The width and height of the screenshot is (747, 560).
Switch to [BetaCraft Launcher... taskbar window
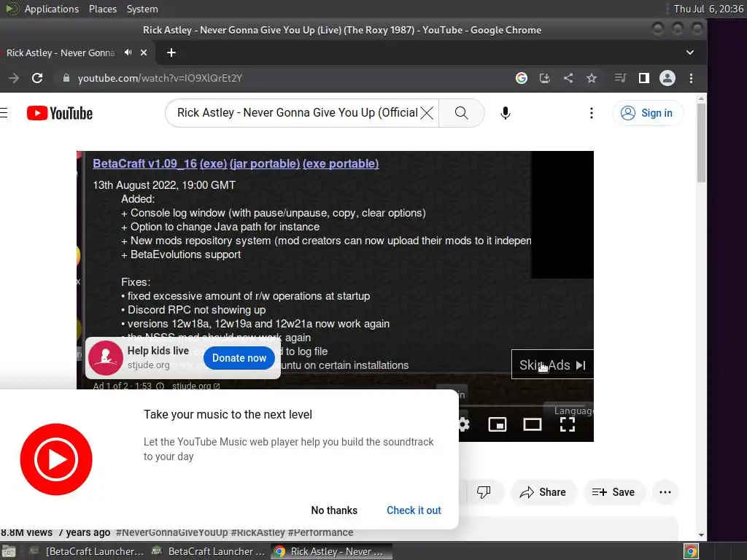coord(87,551)
